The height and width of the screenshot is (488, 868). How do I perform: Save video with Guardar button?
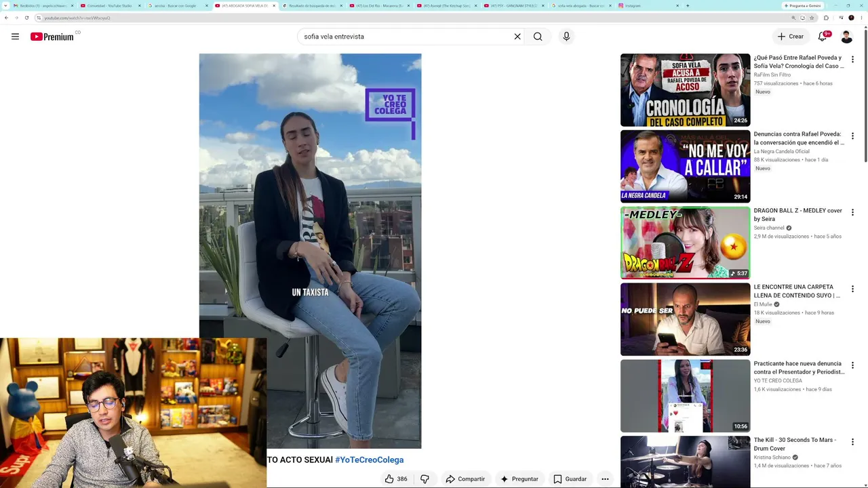pos(570,479)
